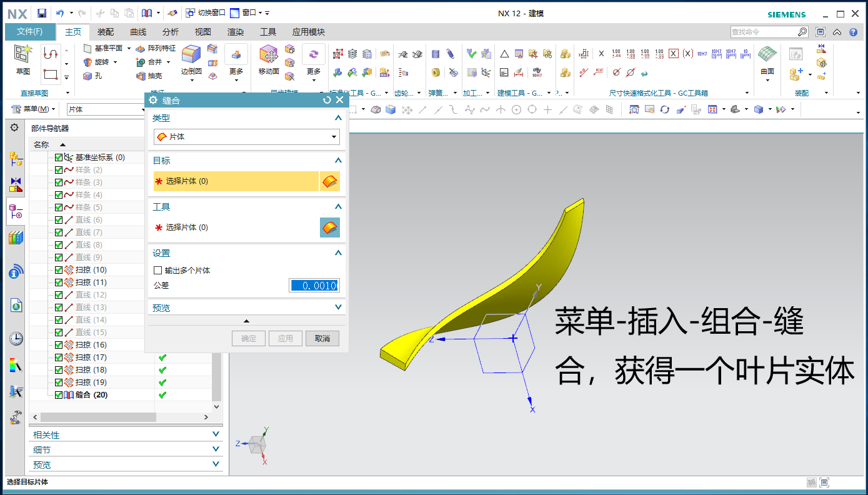
Task: Close the 缝合 dialog
Action: coord(339,100)
